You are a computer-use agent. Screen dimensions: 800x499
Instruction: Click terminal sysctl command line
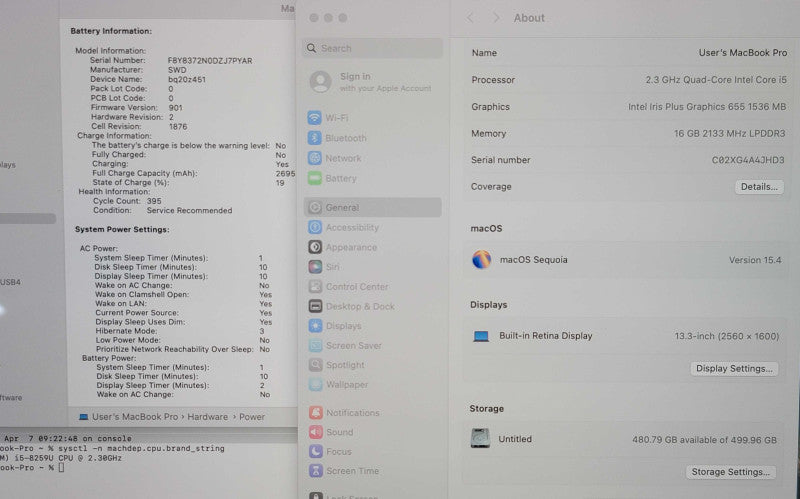click(112, 448)
